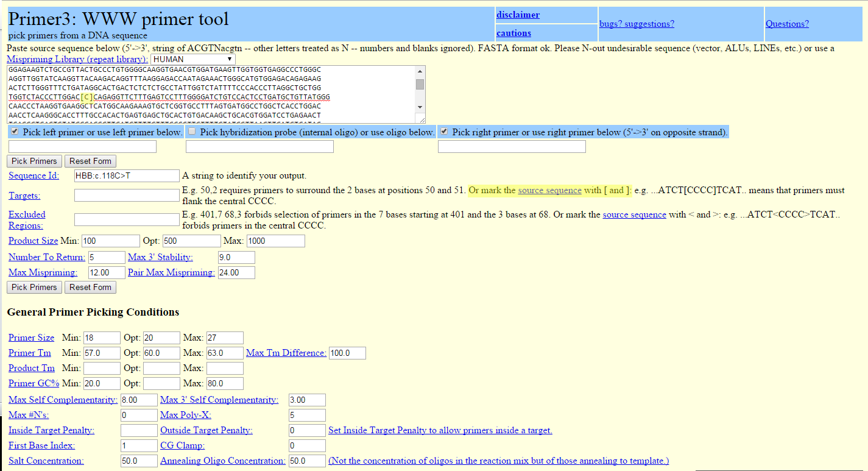The height and width of the screenshot is (471, 868).
Task: Select the Primer Size Max field
Action: (225, 338)
